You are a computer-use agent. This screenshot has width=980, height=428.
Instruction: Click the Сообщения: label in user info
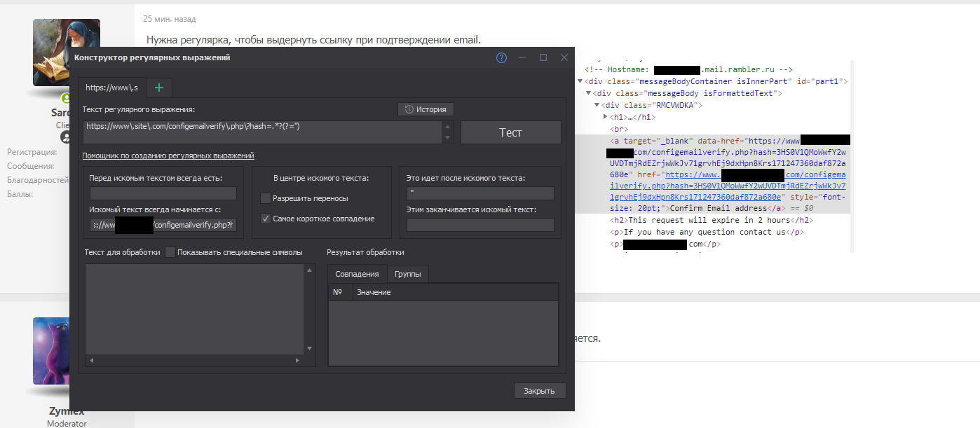tap(31, 166)
